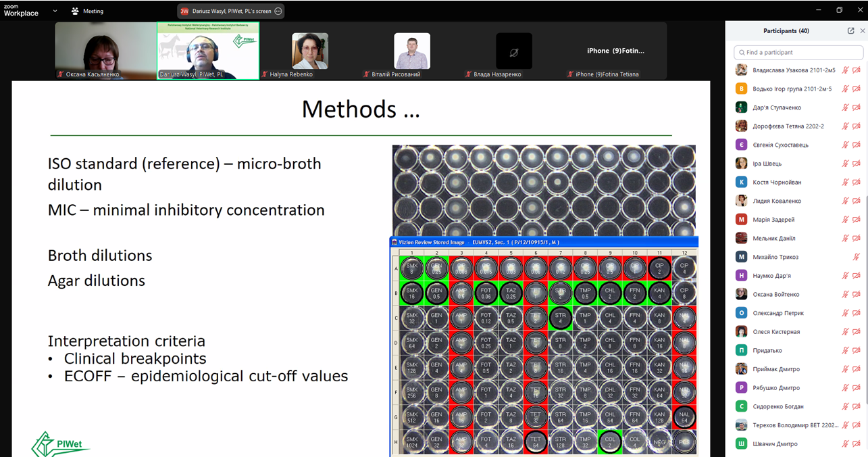Select the iPhone (9)Fotina Tetiana tile
Viewport: 868px width, 457px height.
click(615, 51)
